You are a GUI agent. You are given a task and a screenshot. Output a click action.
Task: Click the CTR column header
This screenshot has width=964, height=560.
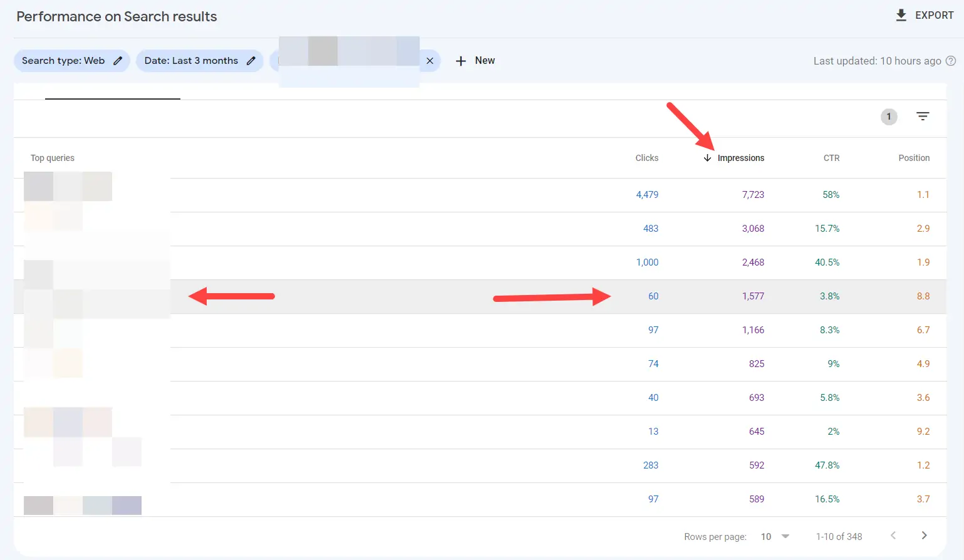click(x=831, y=158)
